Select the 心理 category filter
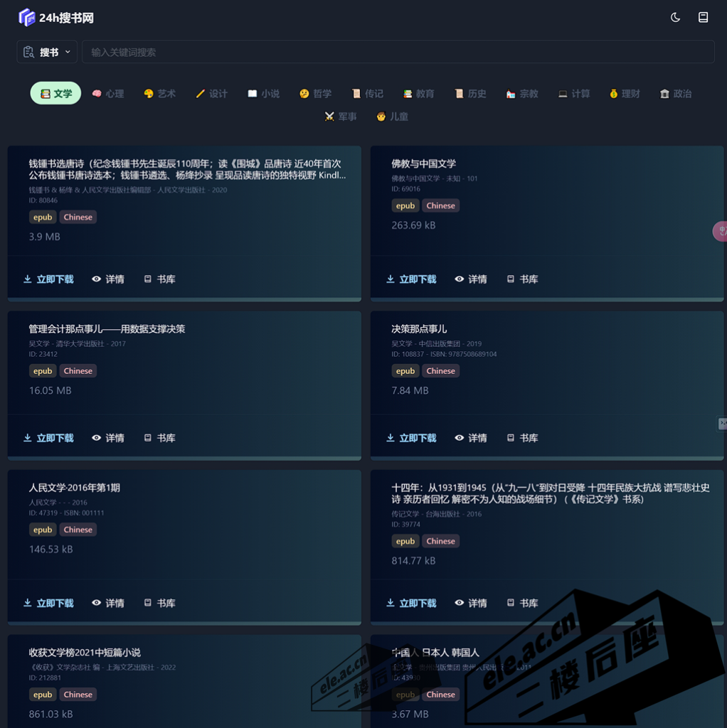Viewport: 727px width, 728px height. coord(107,93)
